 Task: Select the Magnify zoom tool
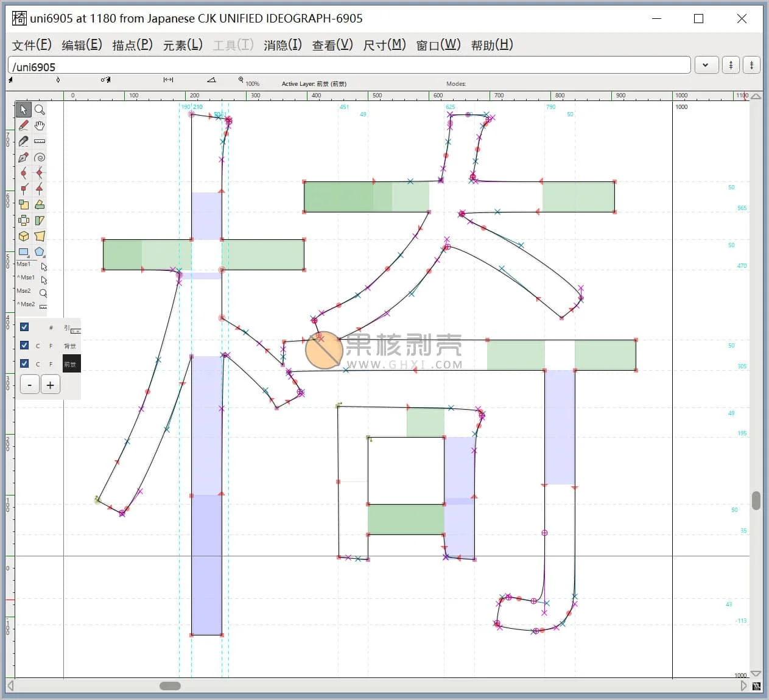pyautogui.click(x=40, y=110)
